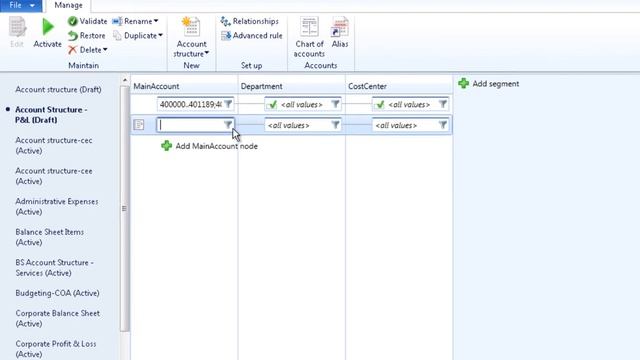Select Account structure-cec (Active)
The image size is (640, 360).
53,145
